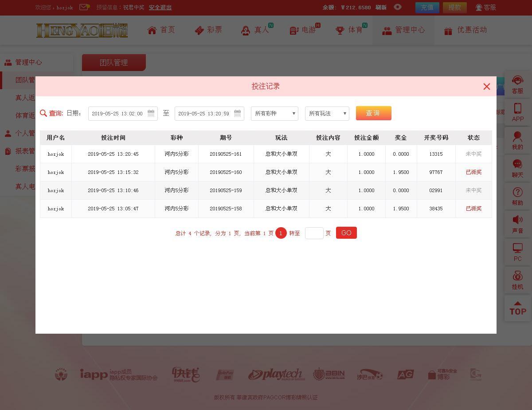The image size is (532, 410).
Task: Expand 报表管理 in left sidebar
Action: (20, 151)
